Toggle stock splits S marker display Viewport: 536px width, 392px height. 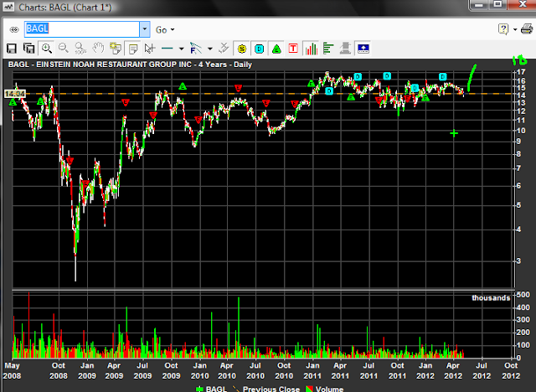point(242,49)
